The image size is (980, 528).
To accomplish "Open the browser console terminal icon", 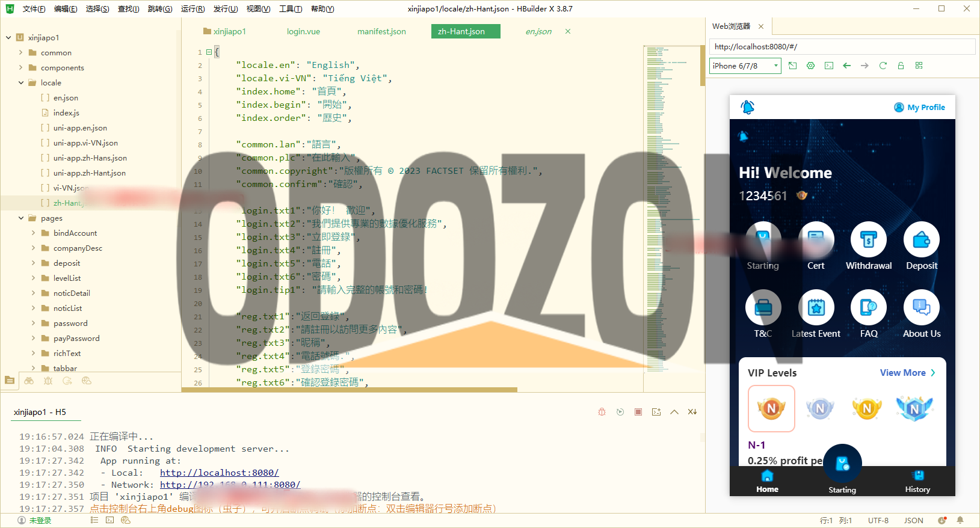I will (x=829, y=66).
